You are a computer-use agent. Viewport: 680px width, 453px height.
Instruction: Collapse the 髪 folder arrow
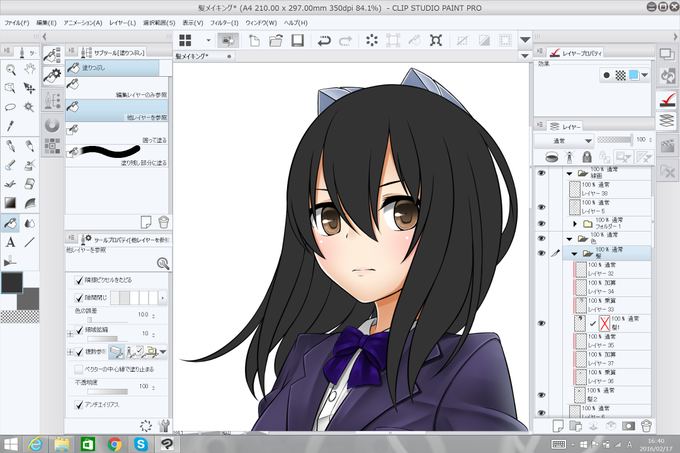tap(574, 254)
